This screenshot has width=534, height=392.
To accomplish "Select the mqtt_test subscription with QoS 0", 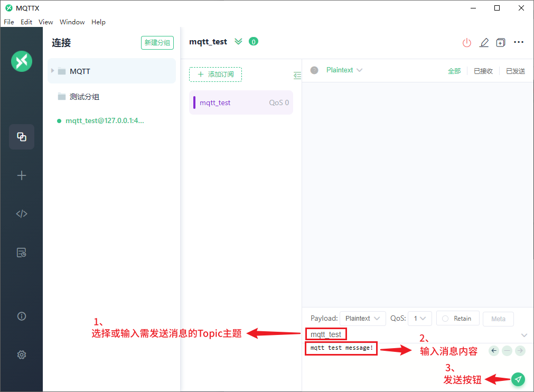I will pos(241,102).
